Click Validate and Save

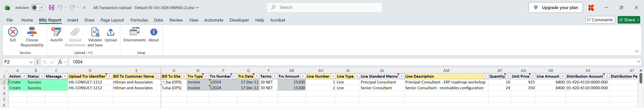click(x=95, y=37)
